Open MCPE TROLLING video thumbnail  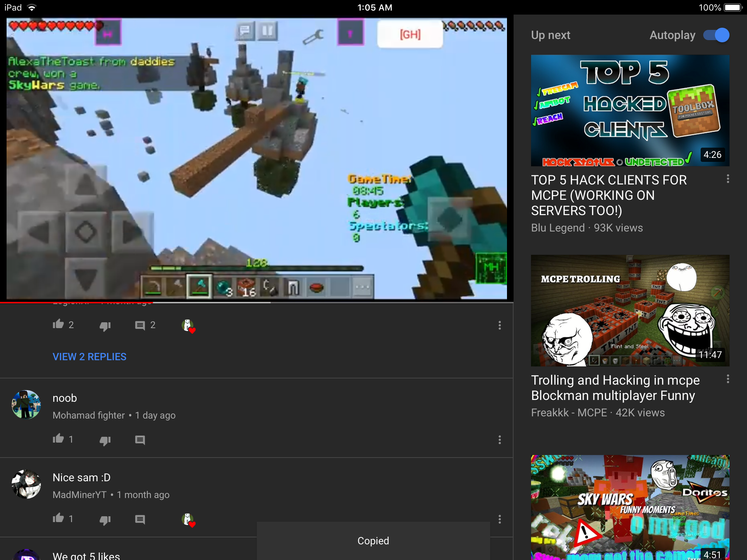pos(630,311)
